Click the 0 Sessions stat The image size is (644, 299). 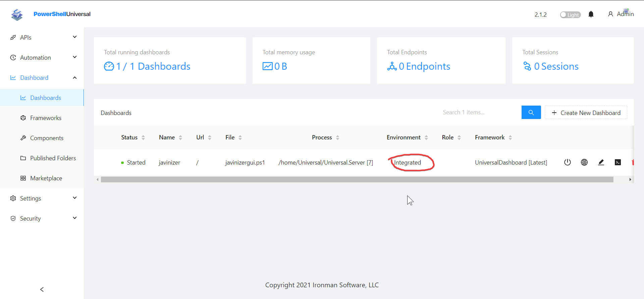point(551,66)
